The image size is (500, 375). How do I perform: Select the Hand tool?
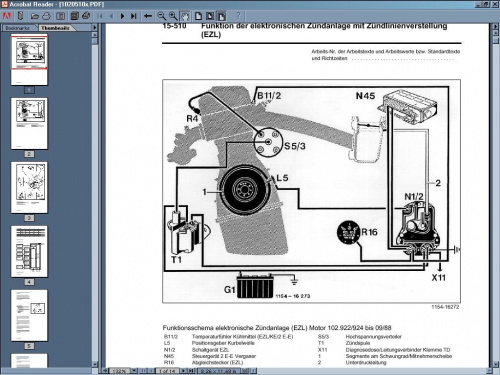point(184,16)
